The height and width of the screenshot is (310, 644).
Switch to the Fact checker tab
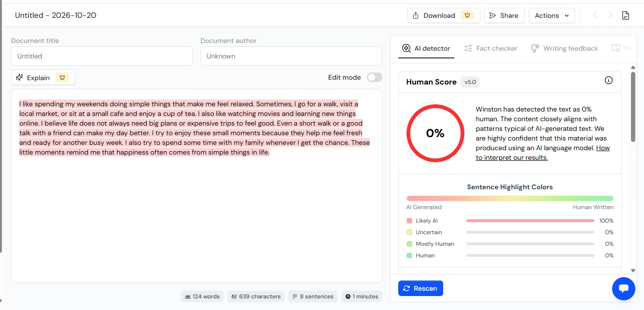click(x=490, y=48)
